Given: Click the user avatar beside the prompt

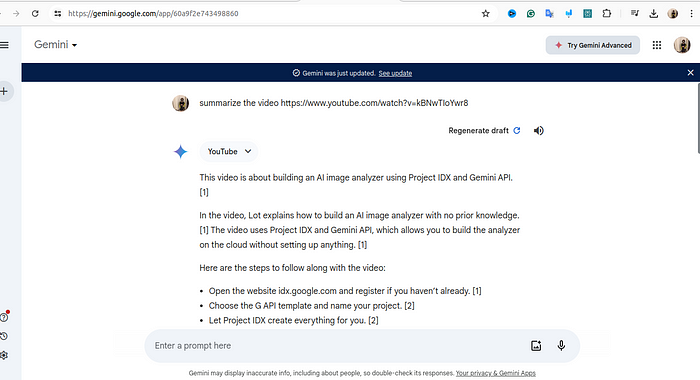Looking at the screenshot, I should (180, 103).
